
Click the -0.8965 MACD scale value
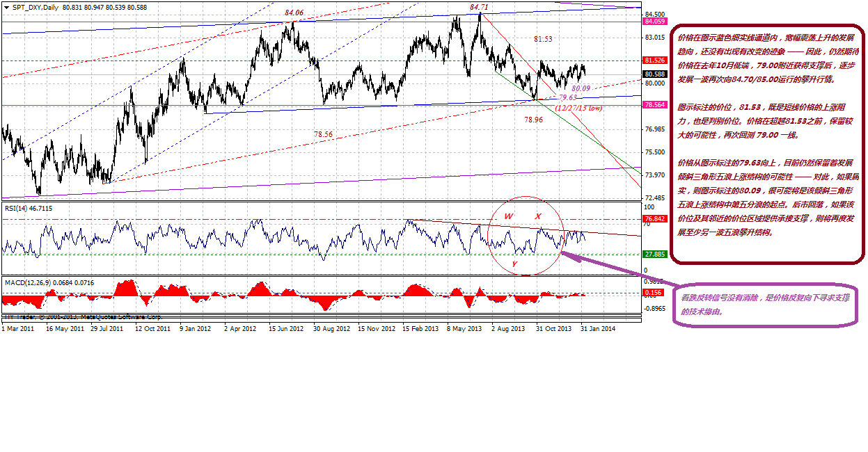coord(656,307)
